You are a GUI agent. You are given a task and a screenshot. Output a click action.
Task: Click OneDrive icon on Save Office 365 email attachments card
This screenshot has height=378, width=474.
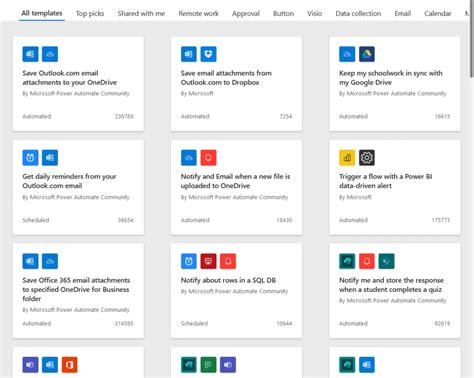[50, 261]
